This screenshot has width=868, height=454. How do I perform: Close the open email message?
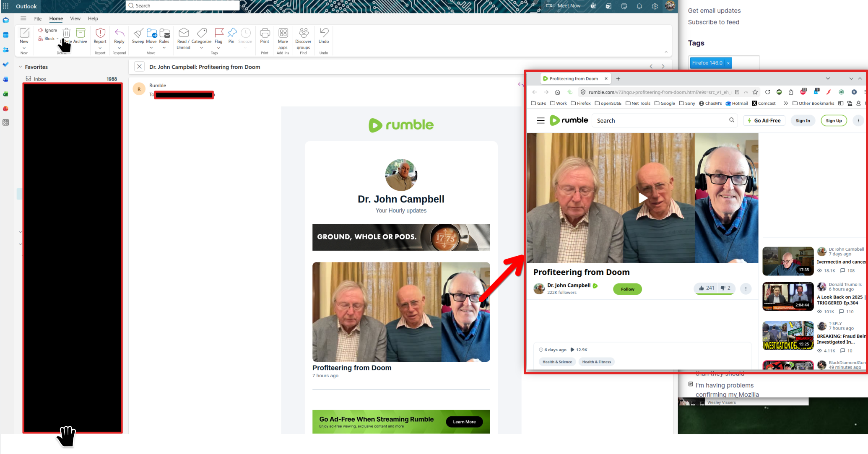click(139, 67)
